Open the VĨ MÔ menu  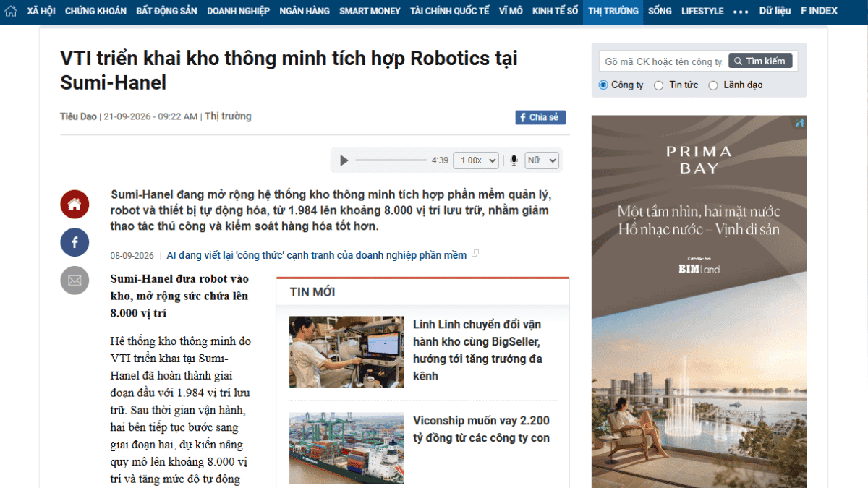[511, 12]
